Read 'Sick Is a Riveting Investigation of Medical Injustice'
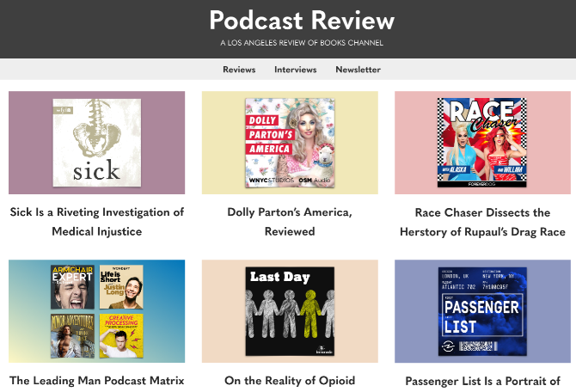The height and width of the screenshot is (392, 576). pos(96,222)
